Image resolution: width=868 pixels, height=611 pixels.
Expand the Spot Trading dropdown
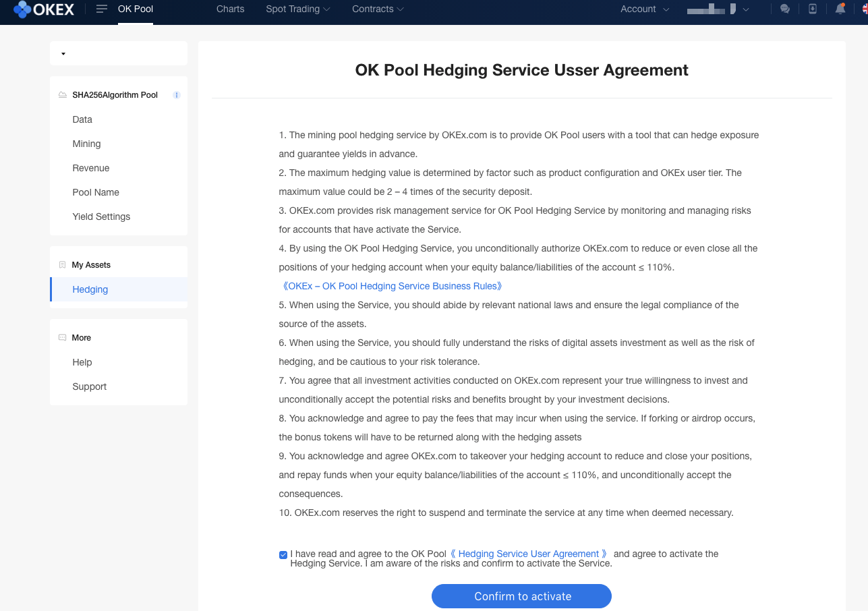[x=298, y=9]
